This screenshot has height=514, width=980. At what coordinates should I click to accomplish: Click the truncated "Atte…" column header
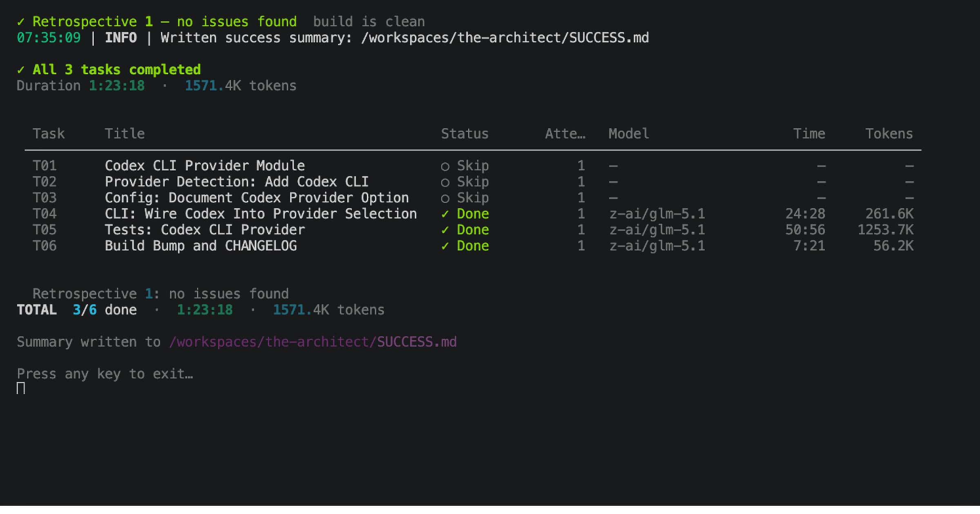(x=565, y=134)
